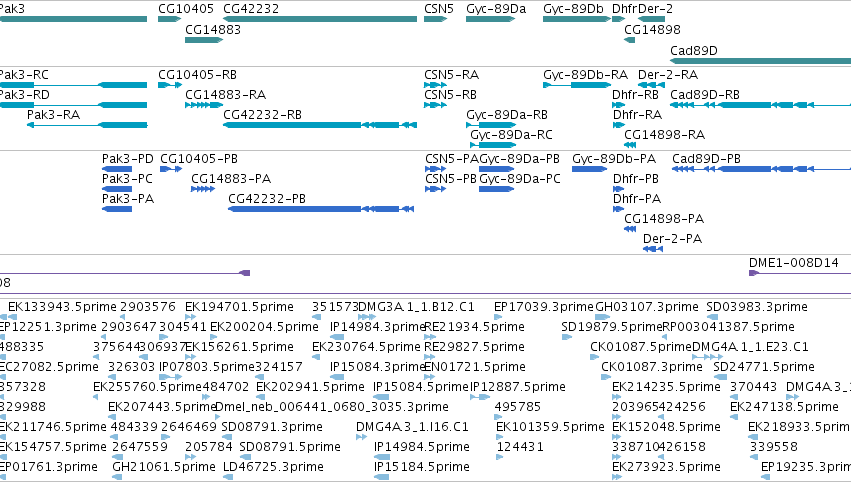Select the Gyc-89Da gene label
The height and width of the screenshot is (482, 851).
click(496, 9)
